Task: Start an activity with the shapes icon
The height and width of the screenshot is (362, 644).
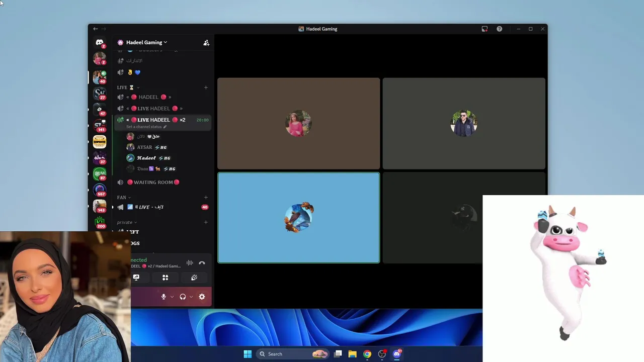Action: [165, 278]
